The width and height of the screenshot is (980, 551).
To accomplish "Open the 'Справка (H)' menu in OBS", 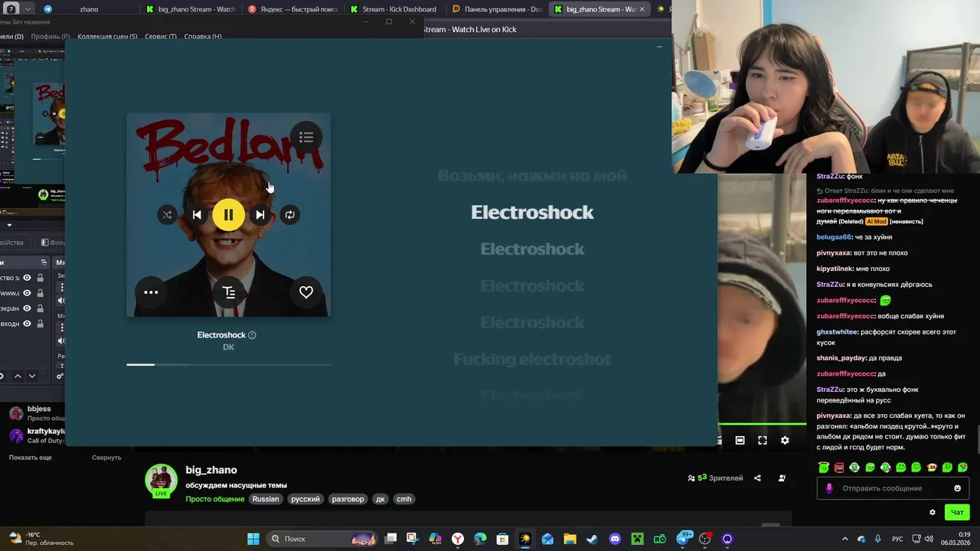I will (203, 36).
